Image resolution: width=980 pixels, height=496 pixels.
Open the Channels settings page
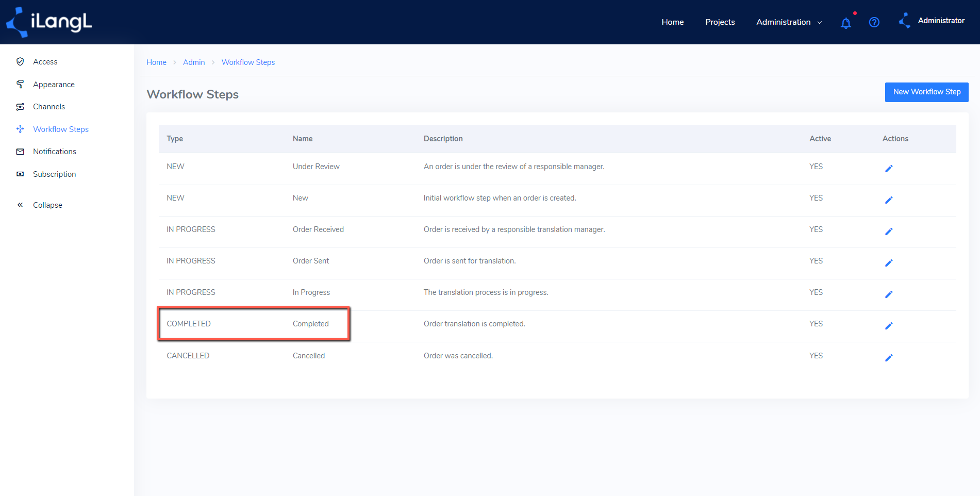[49, 107]
